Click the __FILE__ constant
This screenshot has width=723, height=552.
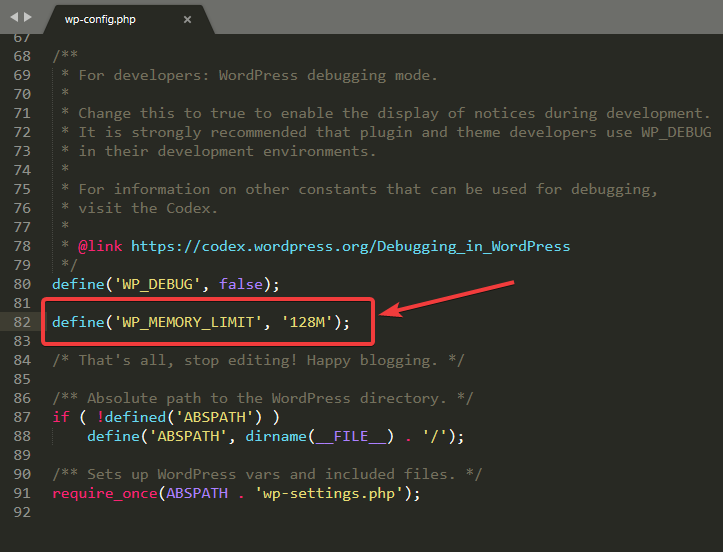pyautogui.click(x=350, y=436)
